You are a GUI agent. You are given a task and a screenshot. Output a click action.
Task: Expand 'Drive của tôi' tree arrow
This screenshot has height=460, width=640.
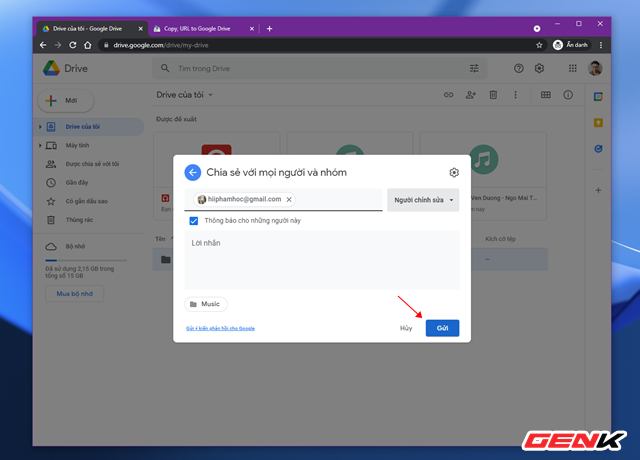[40, 127]
